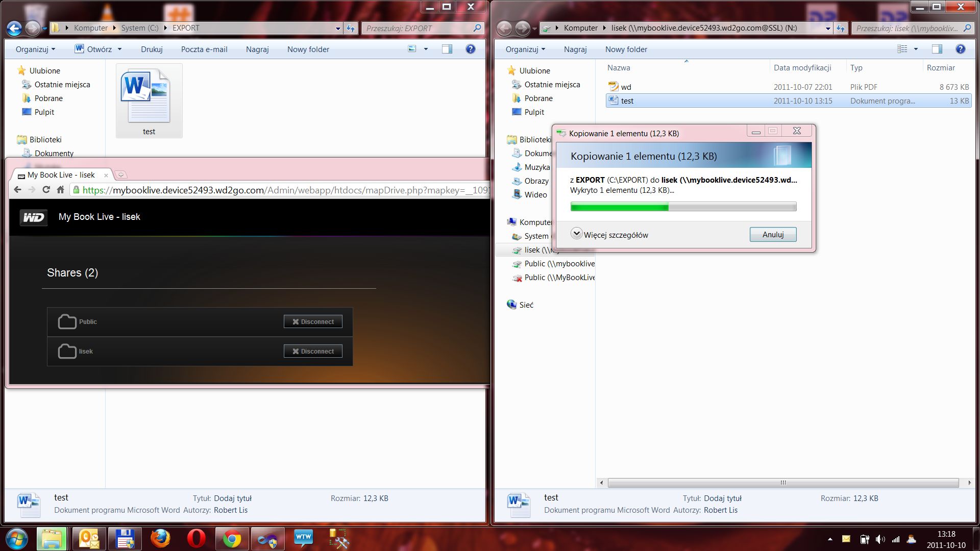The height and width of the screenshot is (551, 980).
Task: Click the Chrome home icon
Action: 60,190
